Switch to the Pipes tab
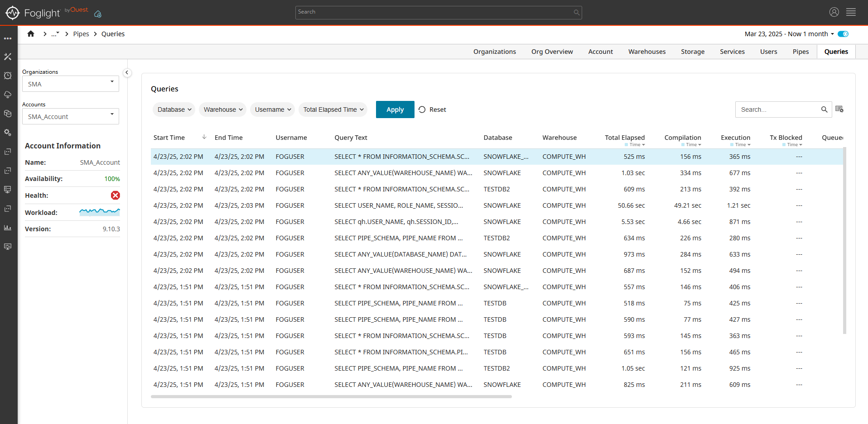868x424 pixels. tap(801, 52)
